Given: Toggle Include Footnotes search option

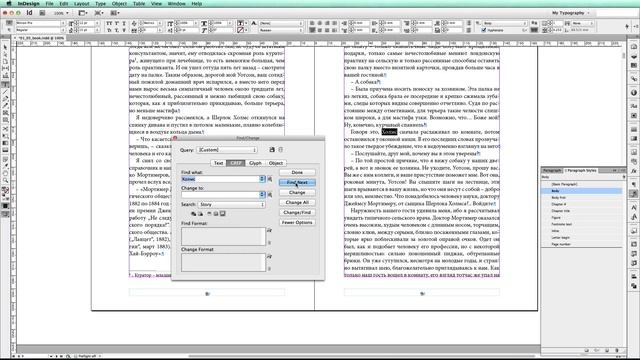Looking at the screenshot, I should [x=222, y=214].
